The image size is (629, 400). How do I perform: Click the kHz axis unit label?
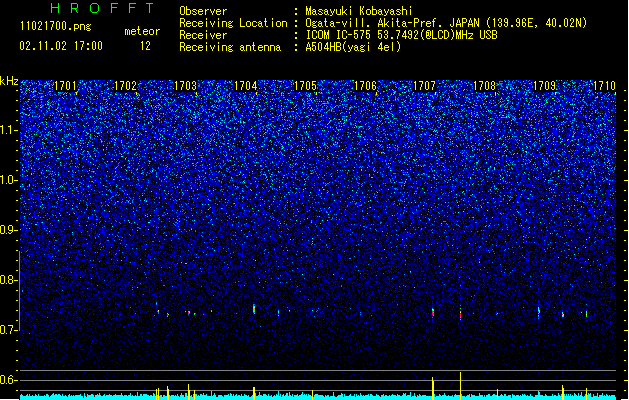coord(9,81)
